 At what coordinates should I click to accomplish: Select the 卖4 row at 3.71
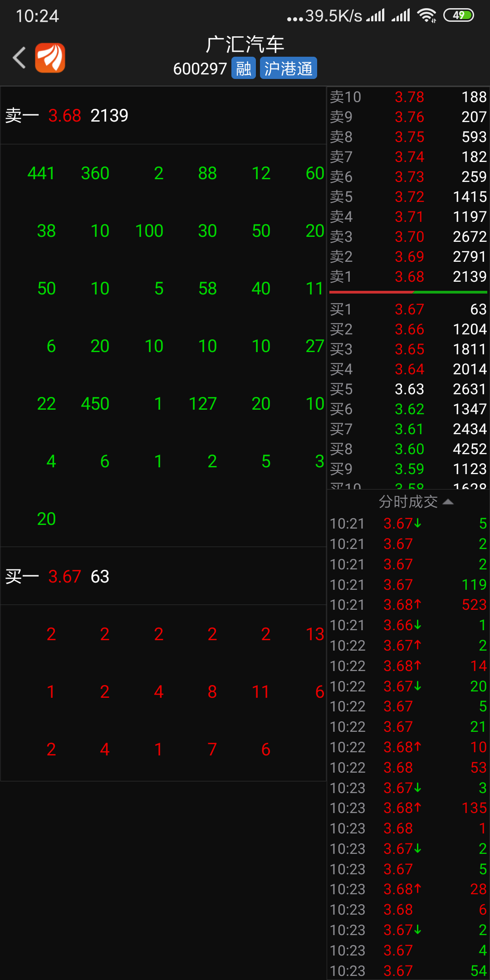coord(408,217)
